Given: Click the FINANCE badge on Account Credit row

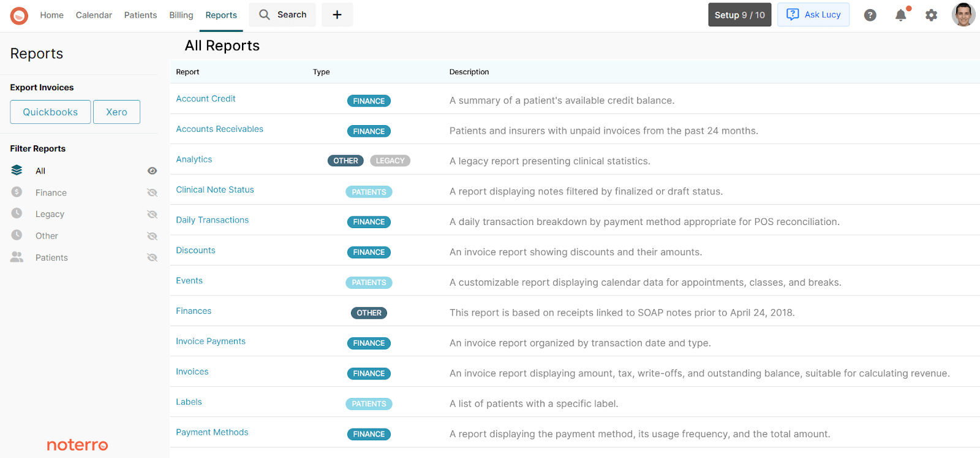Looking at the screenshot, I should point(369,101).
